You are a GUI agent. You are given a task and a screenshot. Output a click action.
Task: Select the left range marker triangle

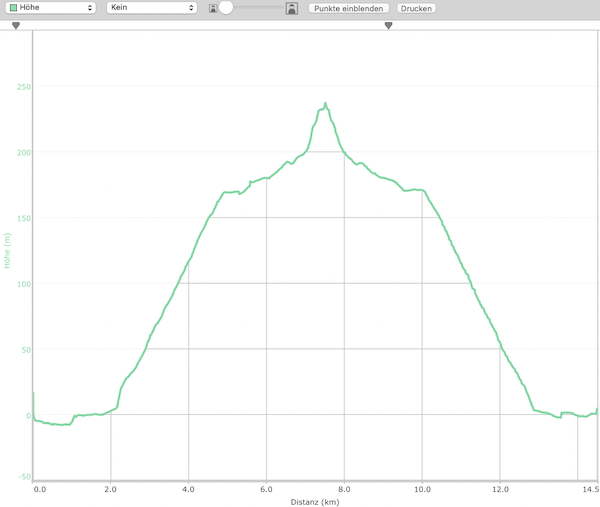click(x=16, y=26)
